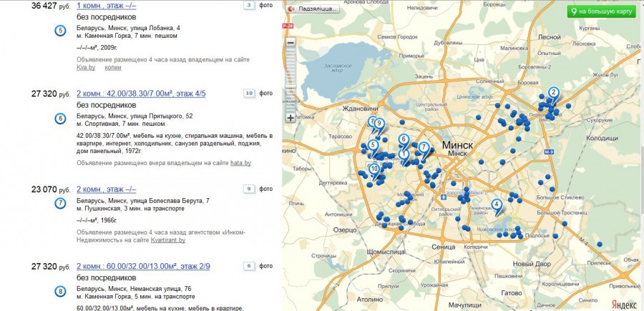This screenshot has height=311, width=644.
Task: Click map pin number 2
Action: tap(553, 94)
